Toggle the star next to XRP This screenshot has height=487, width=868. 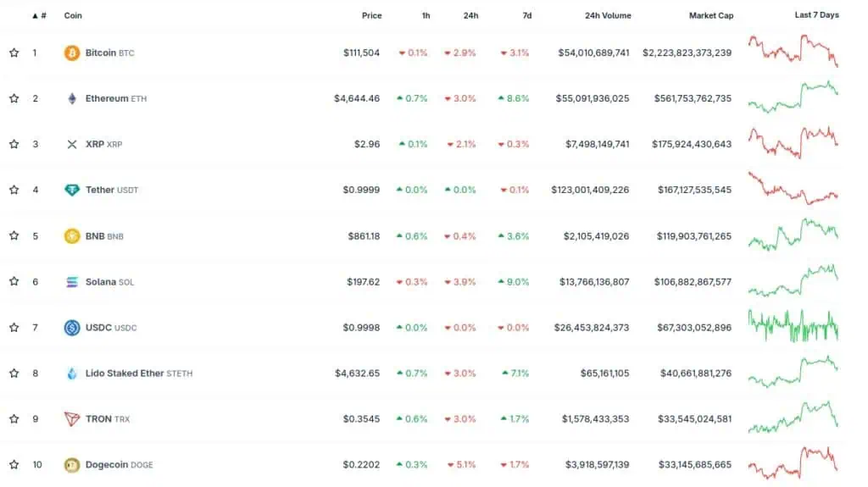tap(14, 144)
